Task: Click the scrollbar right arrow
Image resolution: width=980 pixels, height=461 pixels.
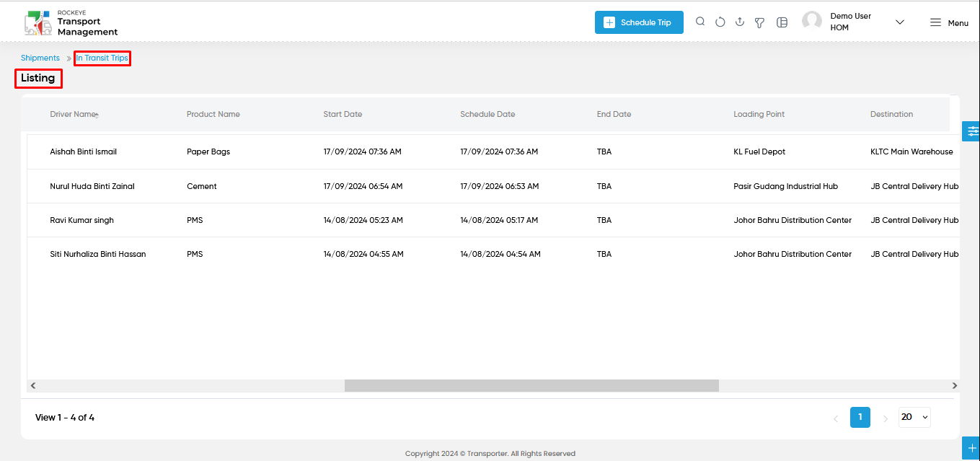Action: (x=955, y=386)
